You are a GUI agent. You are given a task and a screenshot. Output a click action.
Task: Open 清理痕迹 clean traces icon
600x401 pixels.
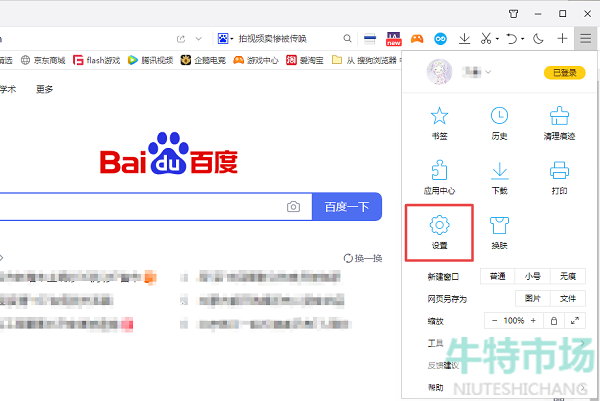[x=559, y=116]
